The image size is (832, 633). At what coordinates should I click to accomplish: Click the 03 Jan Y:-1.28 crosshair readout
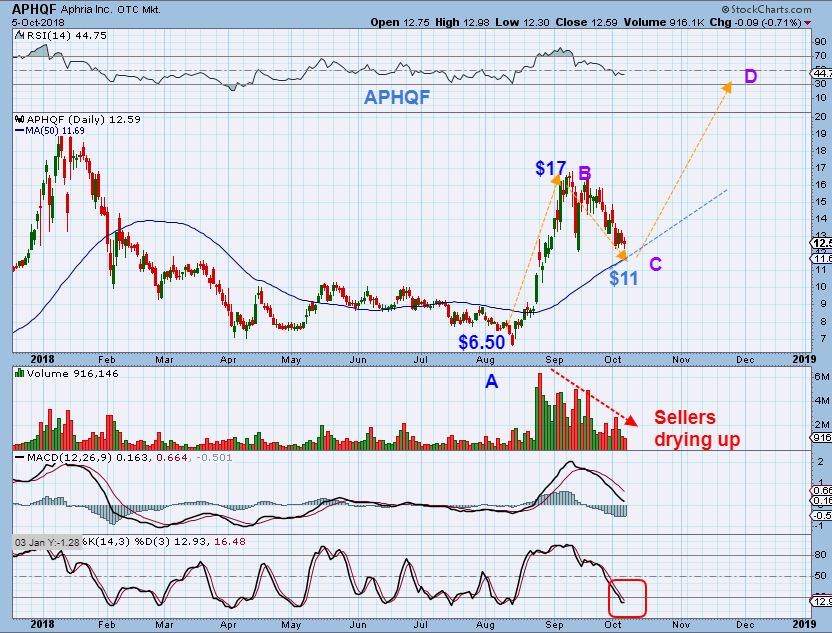tap(47, 542)
